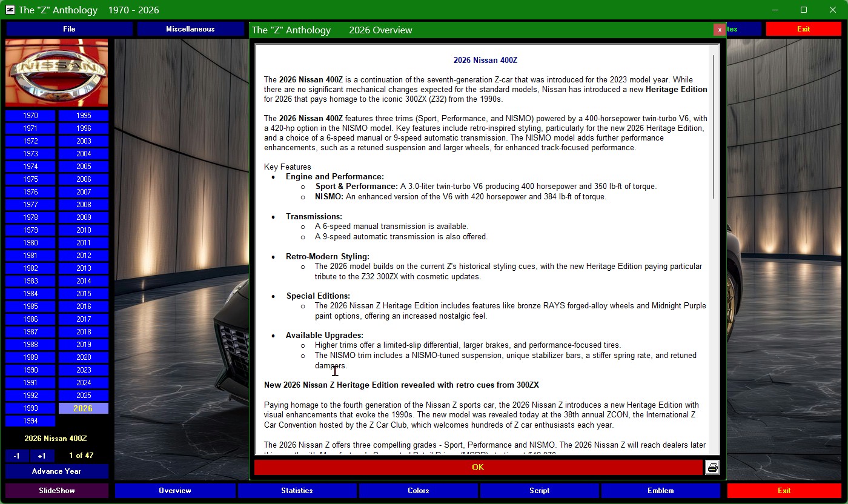Click the Advance Year button

coord(56,471)
